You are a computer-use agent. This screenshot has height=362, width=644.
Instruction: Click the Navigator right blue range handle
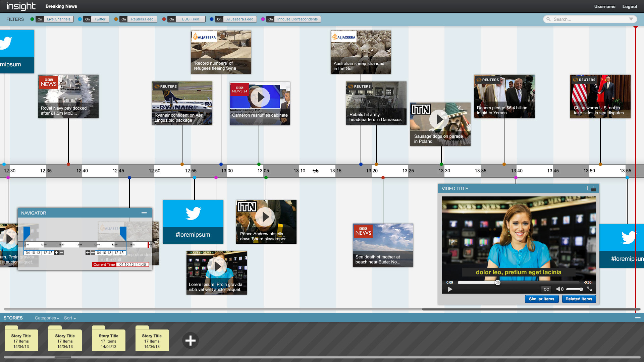tap(123, 233)
